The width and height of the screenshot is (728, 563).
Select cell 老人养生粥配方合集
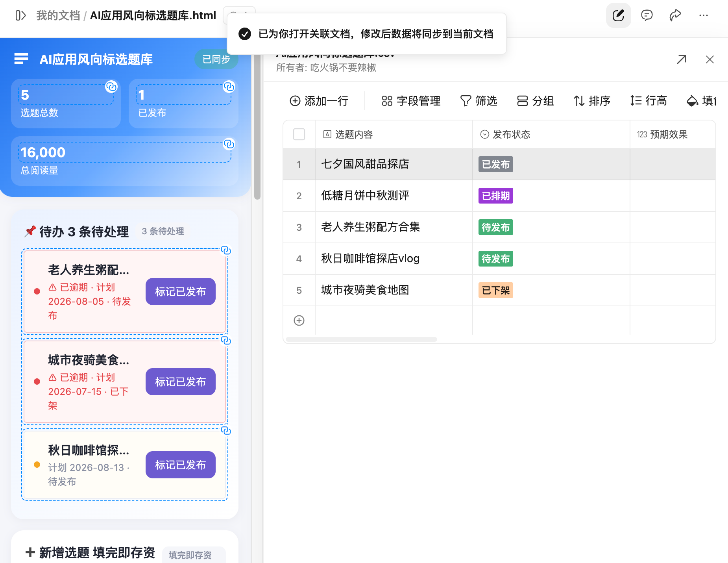pos(394,227)
